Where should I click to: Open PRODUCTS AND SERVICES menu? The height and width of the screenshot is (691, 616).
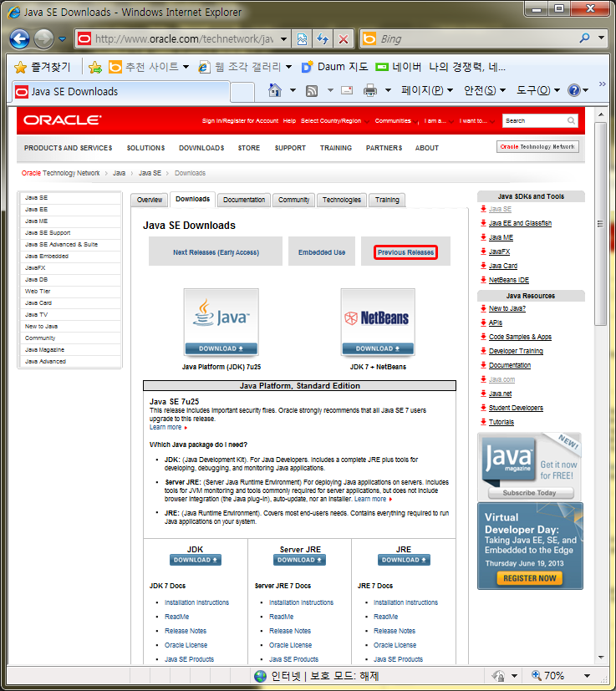[68, 148]
